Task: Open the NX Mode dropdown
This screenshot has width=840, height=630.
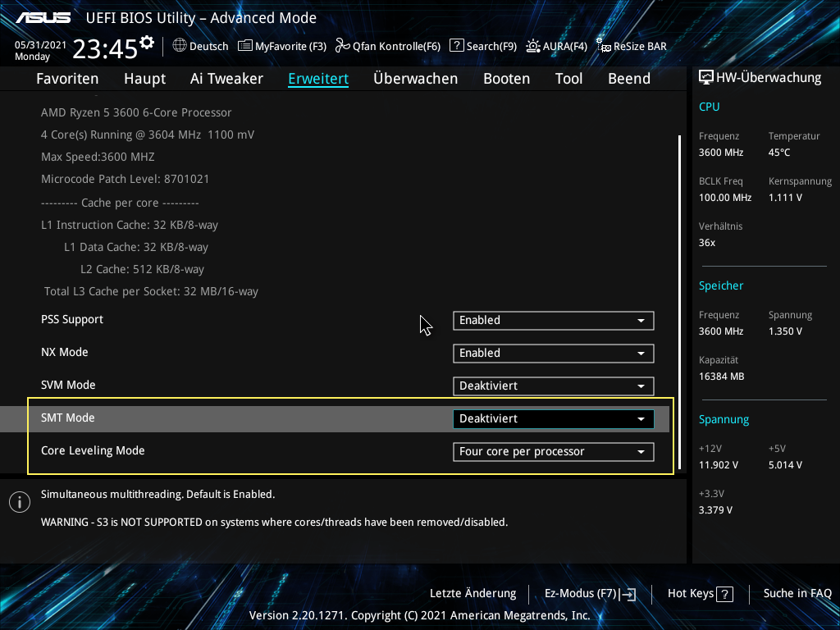Action: pyautogui.click(x=553, y=353)
